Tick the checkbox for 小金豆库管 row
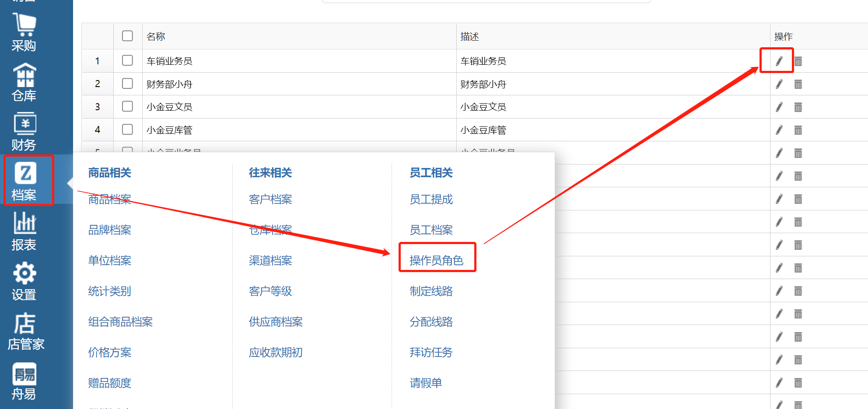The width and height of the screenshot is (868, 409). coord(127,129)
